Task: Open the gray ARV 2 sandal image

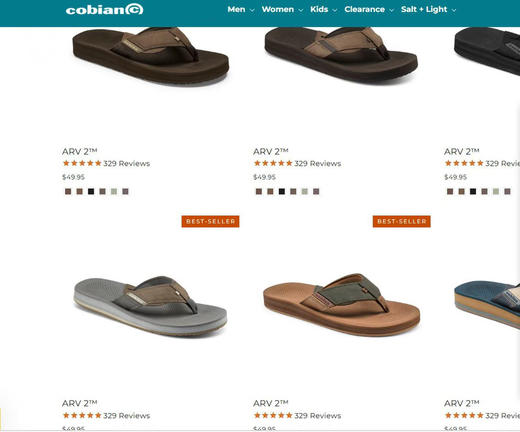Action: click(151, 306)
